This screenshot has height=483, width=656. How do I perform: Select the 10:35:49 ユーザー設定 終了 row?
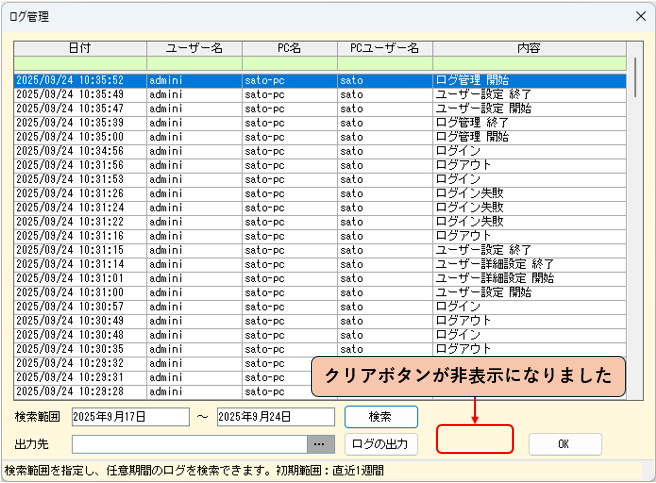pyautogui.click(x=300, y=94)
